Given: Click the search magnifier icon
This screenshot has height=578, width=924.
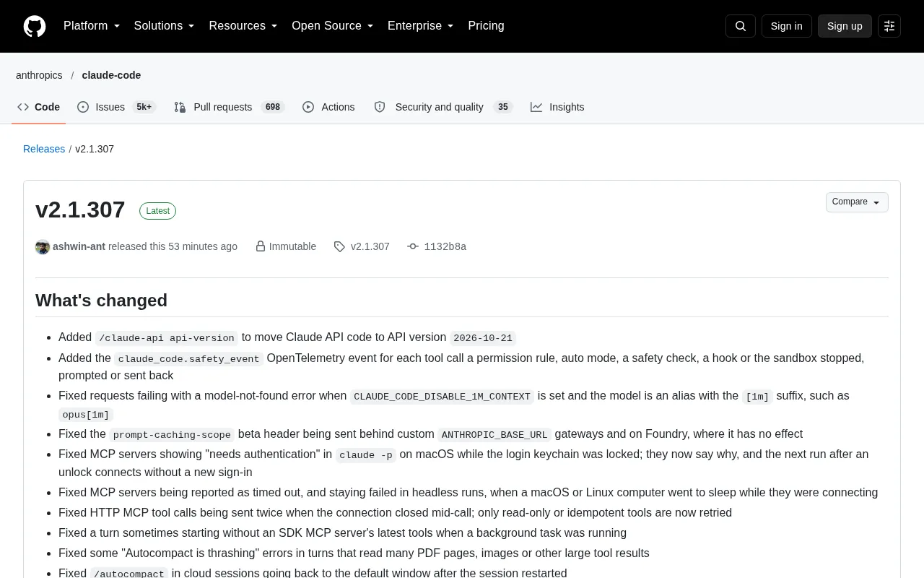Looking at the screenshot, I should pos(741,26).
